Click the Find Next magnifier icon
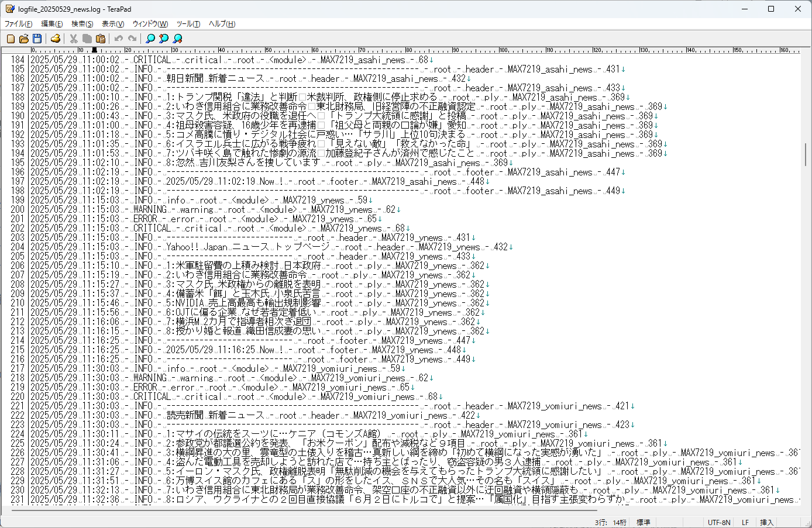The image size is (812, 528). click(x=178, y=39)
